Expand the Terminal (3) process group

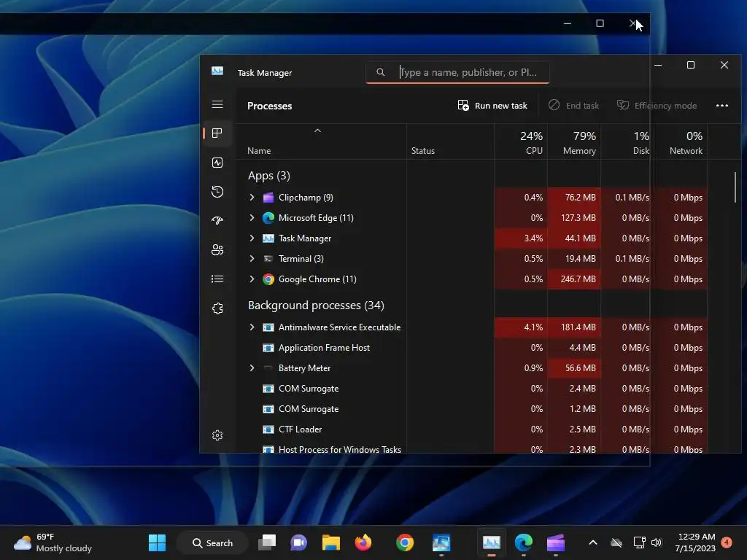click(252, 259)
